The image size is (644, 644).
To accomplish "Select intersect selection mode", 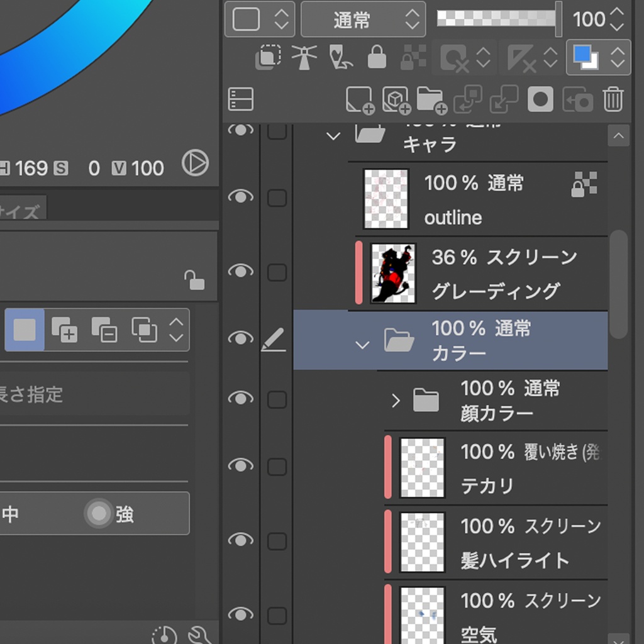I will pos(144,330).
